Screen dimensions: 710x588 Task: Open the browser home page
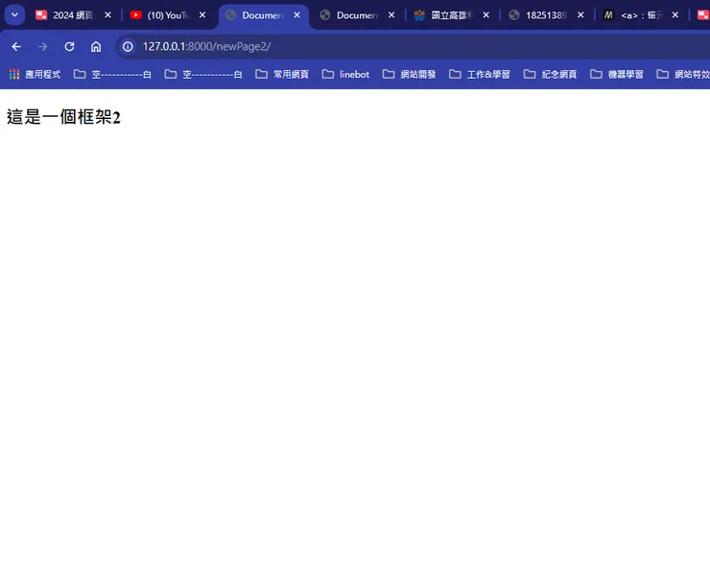coord(96,47)
